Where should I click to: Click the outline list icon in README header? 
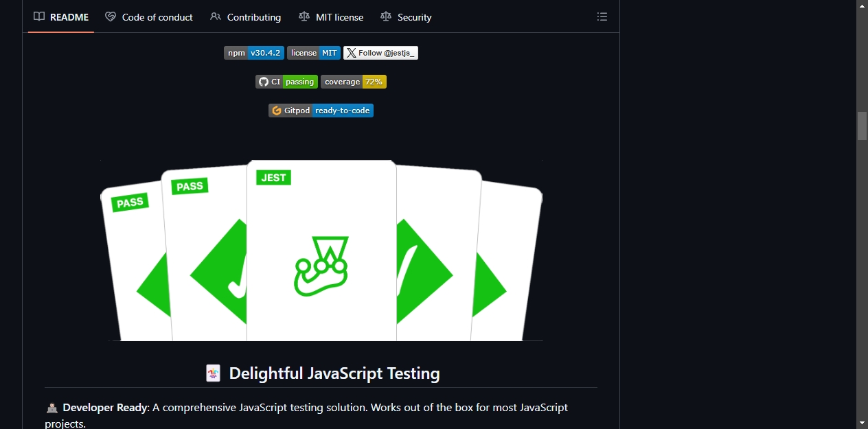click(x=602, y=17)
